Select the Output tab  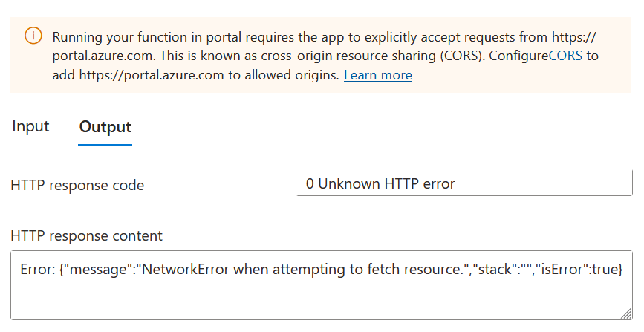(105, 127)
